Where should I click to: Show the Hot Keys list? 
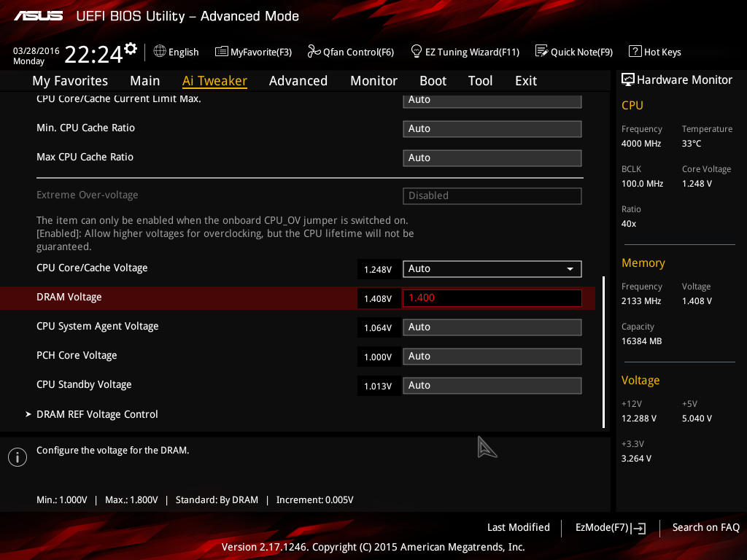tap(662, 52)
